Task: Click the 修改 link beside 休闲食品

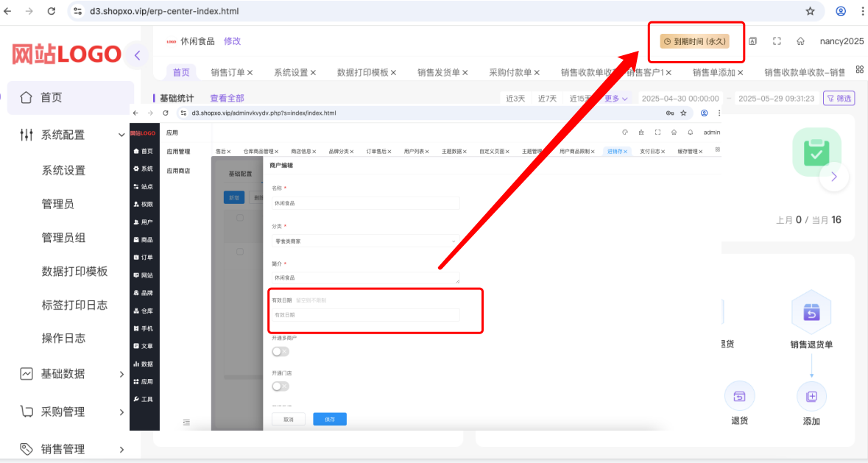Action: (x=233, y=41)
